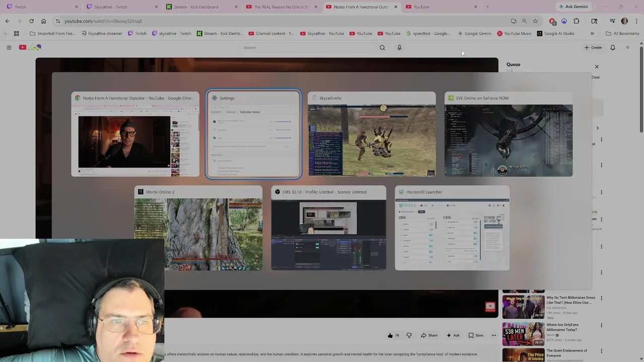Viewport: 644px width, 362px height.
Task: Click the zoom magnifier in address bar
Action: (x=524, y=21)
